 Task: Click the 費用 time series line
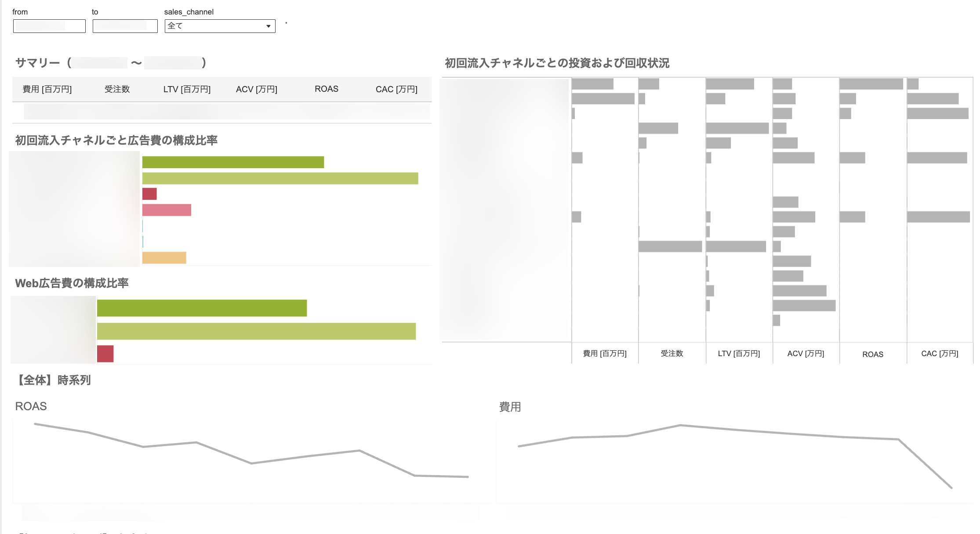point(680,425)
